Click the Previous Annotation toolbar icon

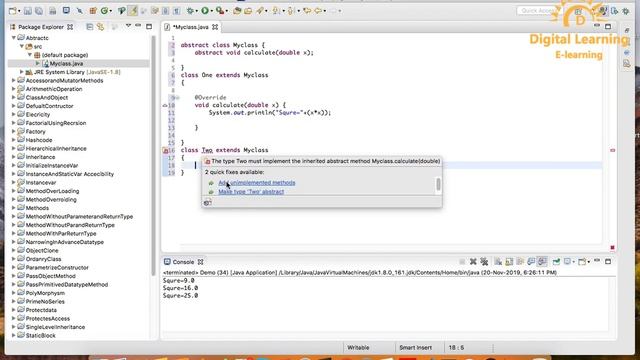tap(291, 11)
